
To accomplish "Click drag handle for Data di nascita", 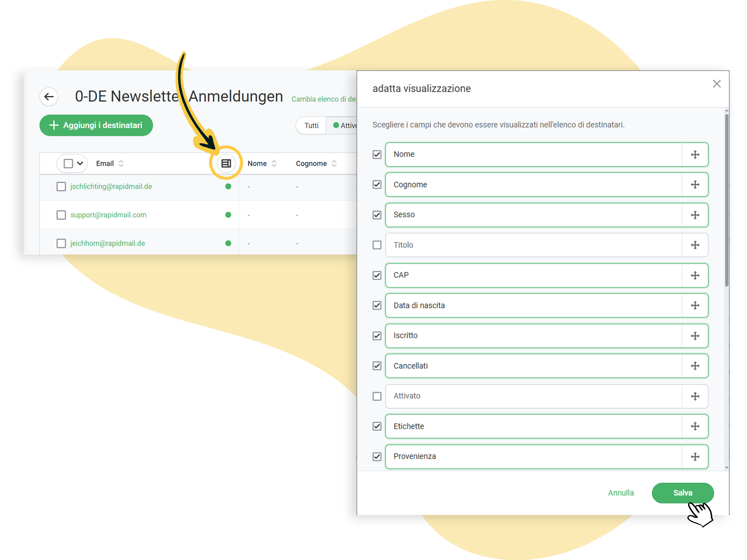I will [695, 305].
